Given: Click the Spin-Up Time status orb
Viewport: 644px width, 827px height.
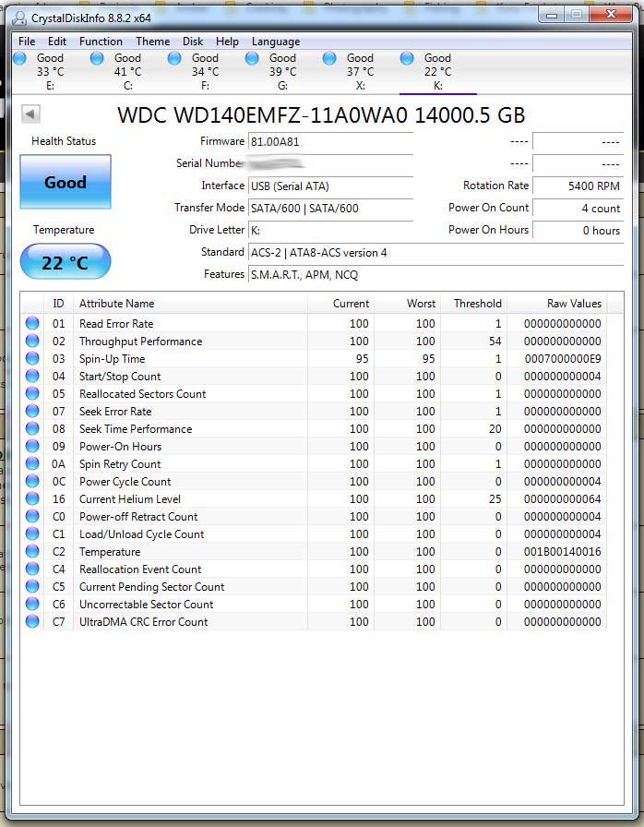Looking at the screenshot, I should [x=32, y=359].
